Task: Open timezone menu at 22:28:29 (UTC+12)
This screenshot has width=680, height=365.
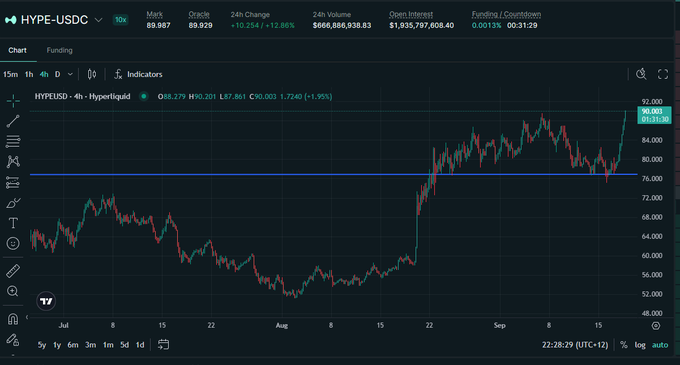Action: [x=575, y=345]
